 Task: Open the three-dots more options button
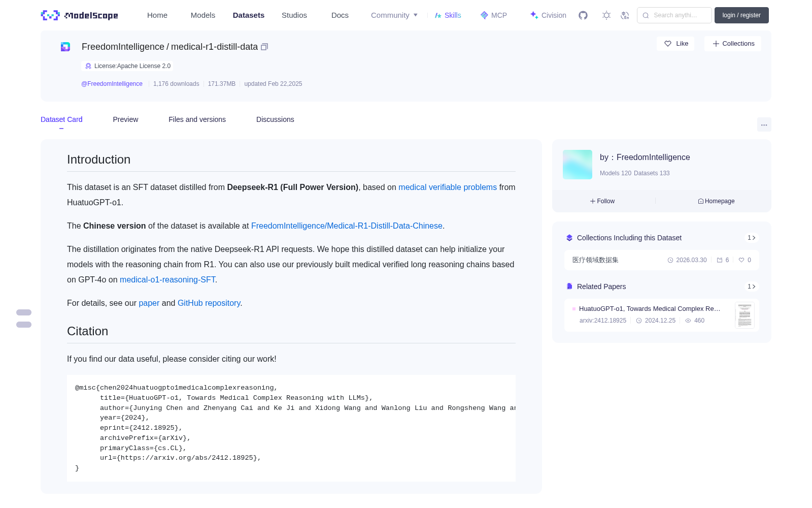pos(764,124)
